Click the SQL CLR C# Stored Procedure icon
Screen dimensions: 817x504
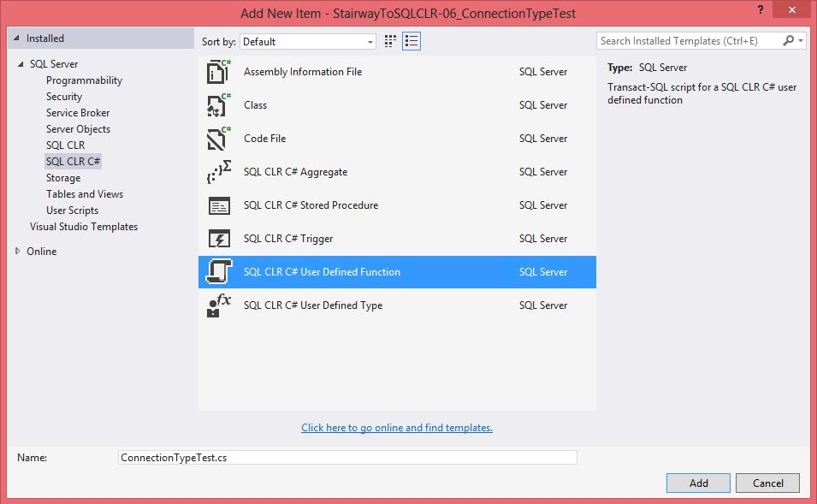tap(219, 205)
